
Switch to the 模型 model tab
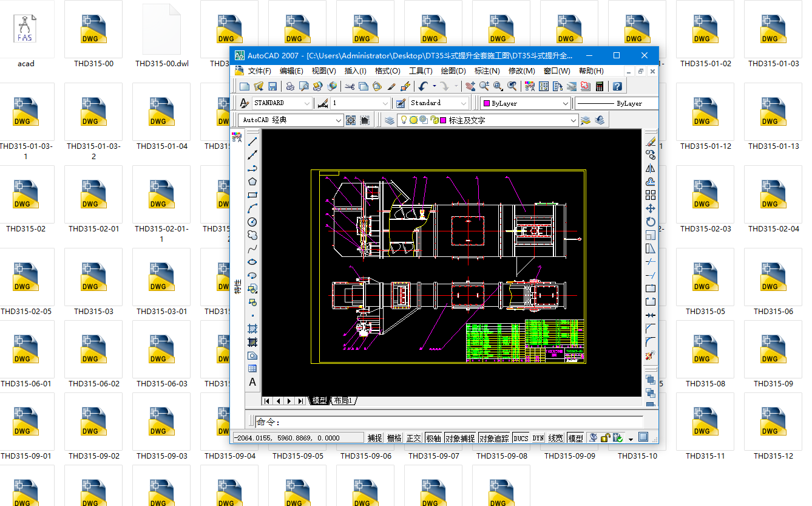point(319,401)
